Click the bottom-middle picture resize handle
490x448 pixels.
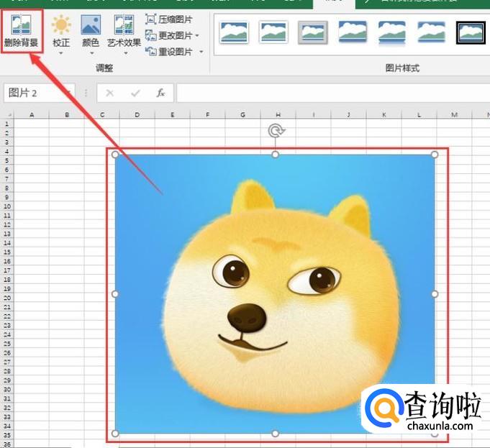(275, 434)
